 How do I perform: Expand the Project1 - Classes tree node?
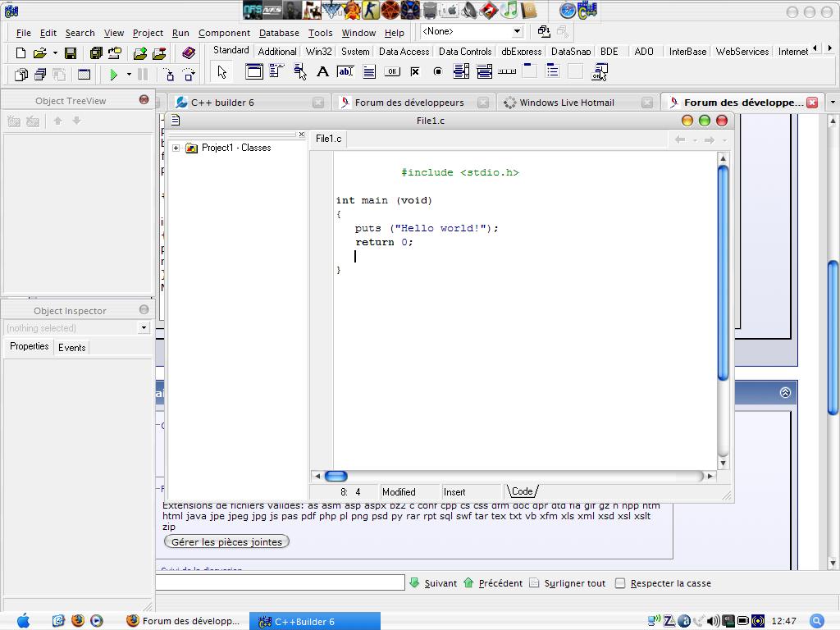click(176, 148)
